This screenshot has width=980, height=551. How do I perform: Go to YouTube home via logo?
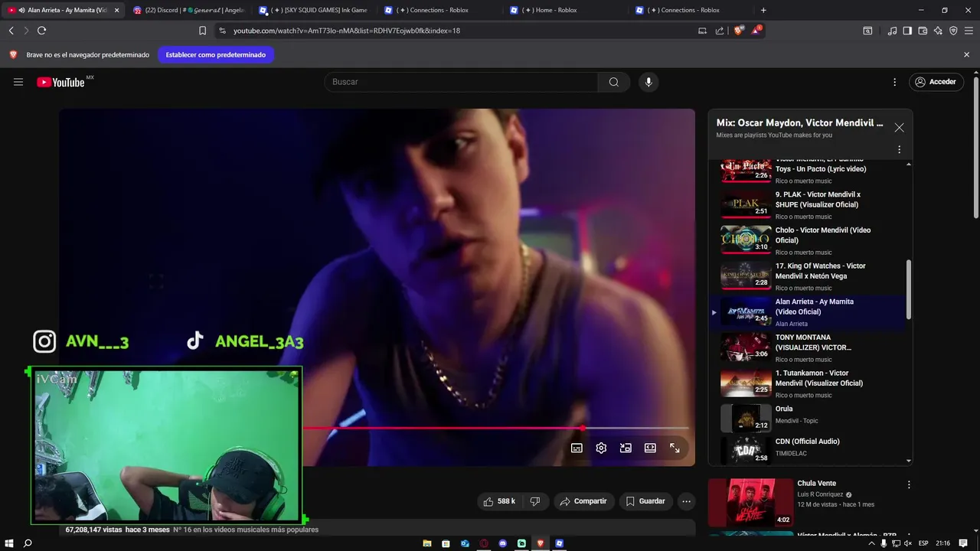point(60,82)
